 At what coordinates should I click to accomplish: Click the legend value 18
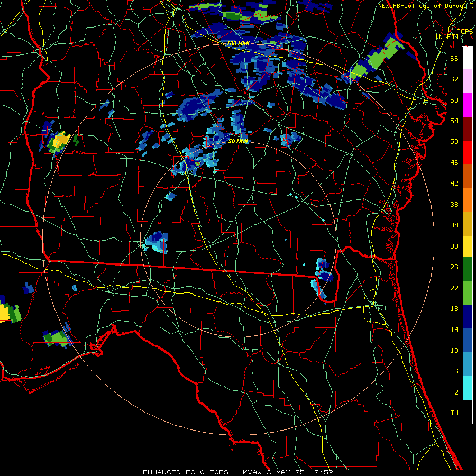point(454,309)
